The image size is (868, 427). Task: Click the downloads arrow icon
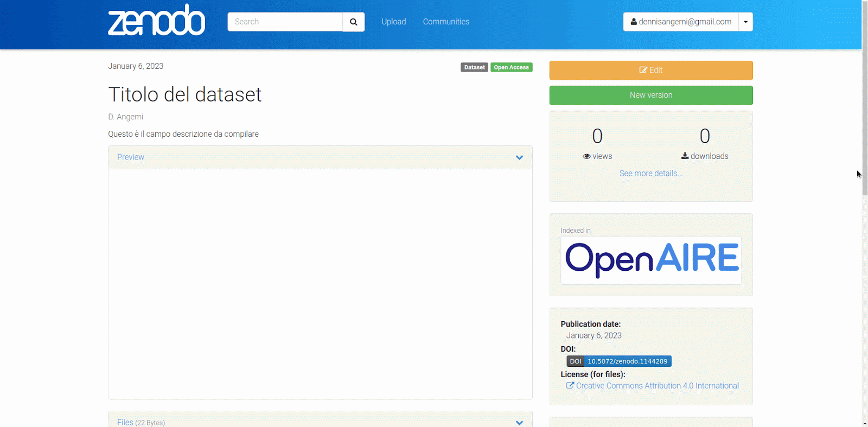685,156
